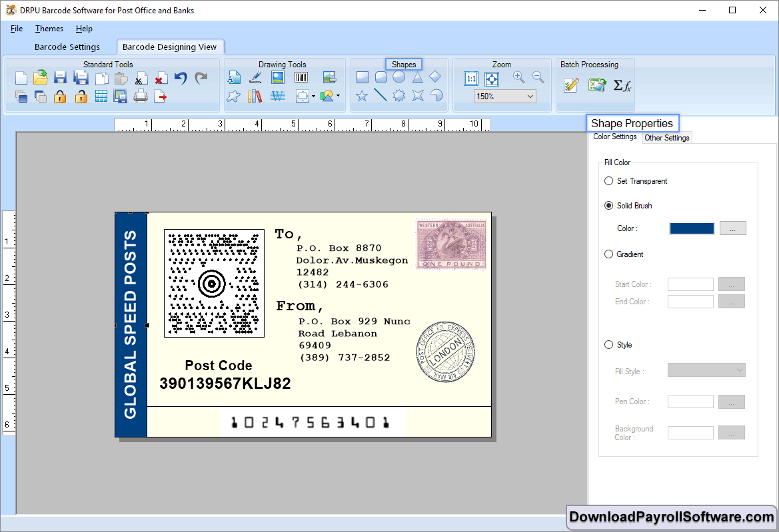Click the London postmark image
Screen dimensions: 779x532
(x=445, y=352)
